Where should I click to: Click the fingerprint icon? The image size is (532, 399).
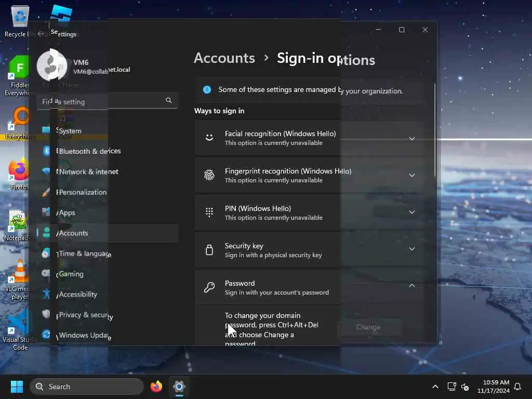coord(209,175)
